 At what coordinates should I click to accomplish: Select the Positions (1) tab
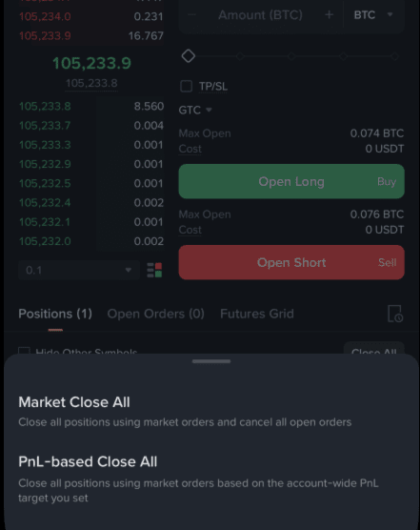55,314
